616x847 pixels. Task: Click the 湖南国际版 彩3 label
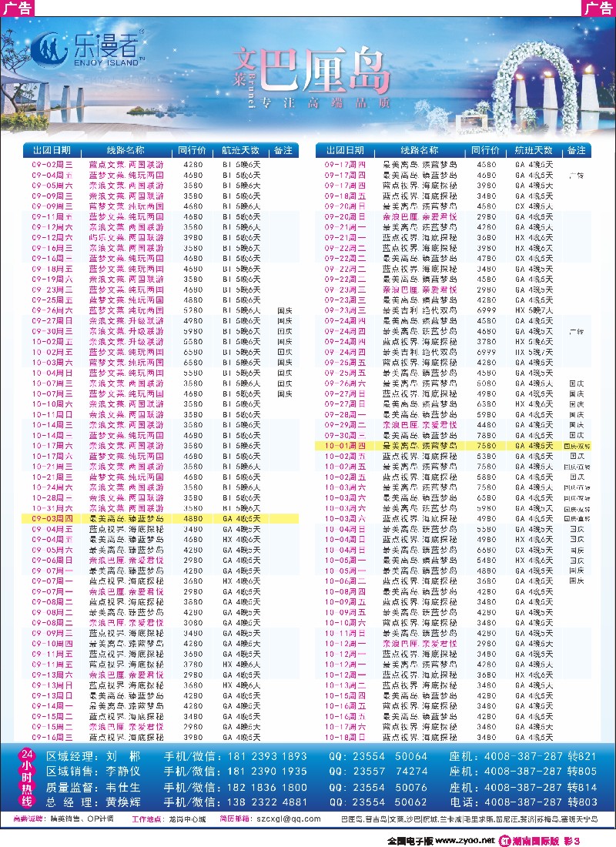[546, 841]
